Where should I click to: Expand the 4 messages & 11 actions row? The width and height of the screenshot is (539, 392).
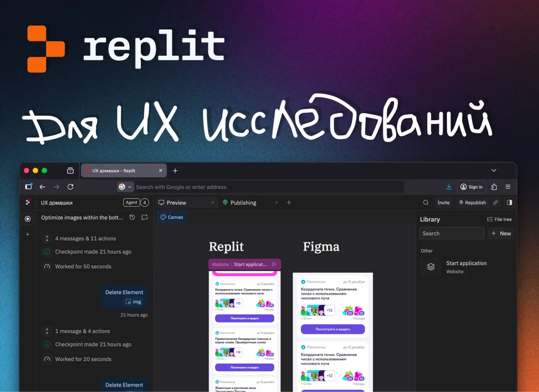point(85,238)
